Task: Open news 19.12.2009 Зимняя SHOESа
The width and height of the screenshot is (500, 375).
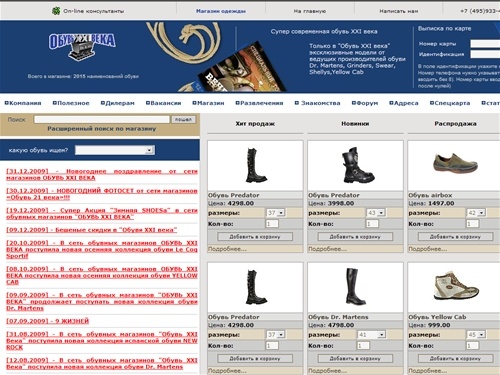Action: pos(102,214)
